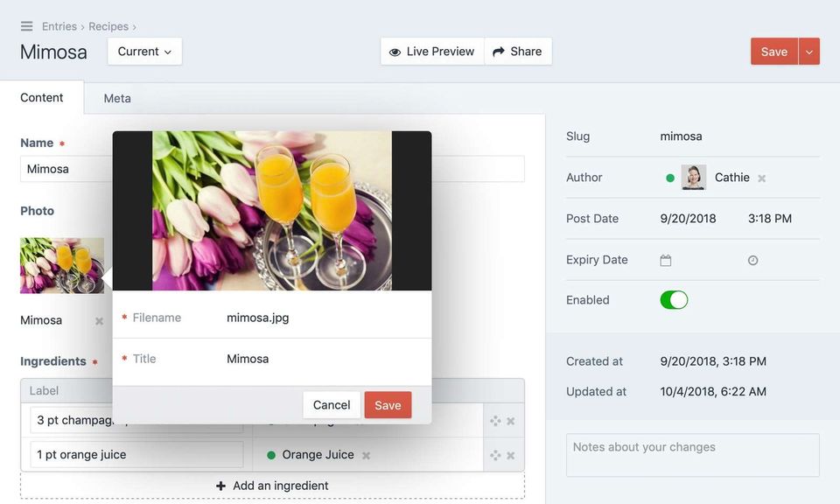Click the orange juice label field
The image size is (840, 504).
(136, 455)
